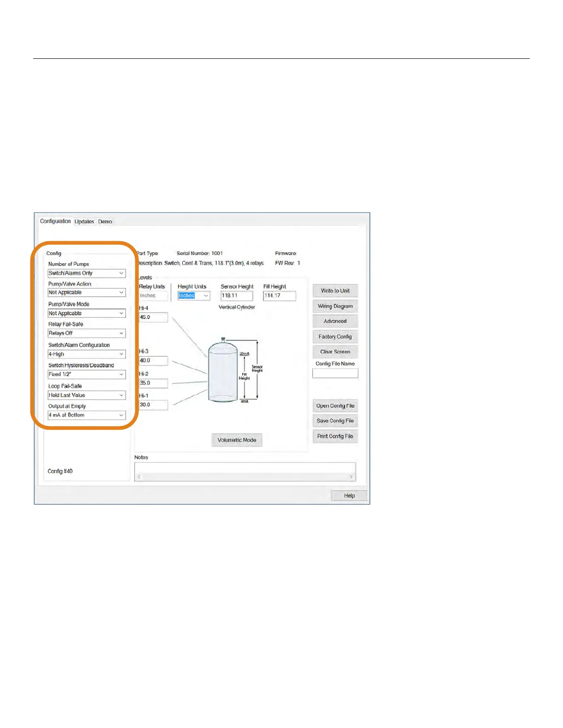
Task: Open the Loop Fail-Safe dropdown
Action: tap(86, 395)
